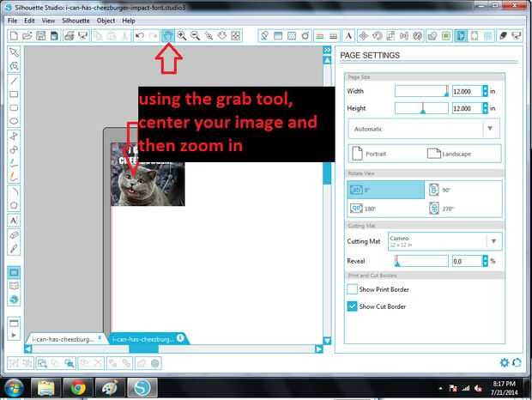Enable the Show Print Border checkbox
532x400 pixels.
click(352, 289)
